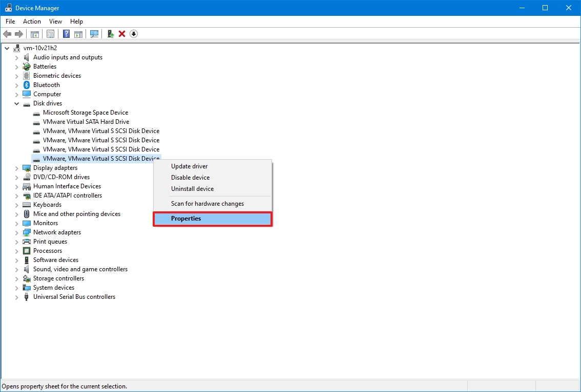Click the Disable device toolbar icon
581x392 pixels.
pyautogui.click(x=133, y=34)
